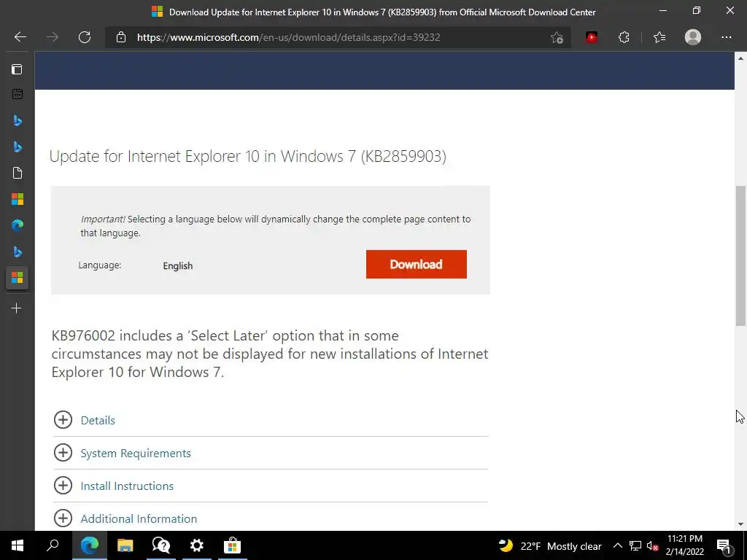Click the muted volume tray icon

(652, 545)
